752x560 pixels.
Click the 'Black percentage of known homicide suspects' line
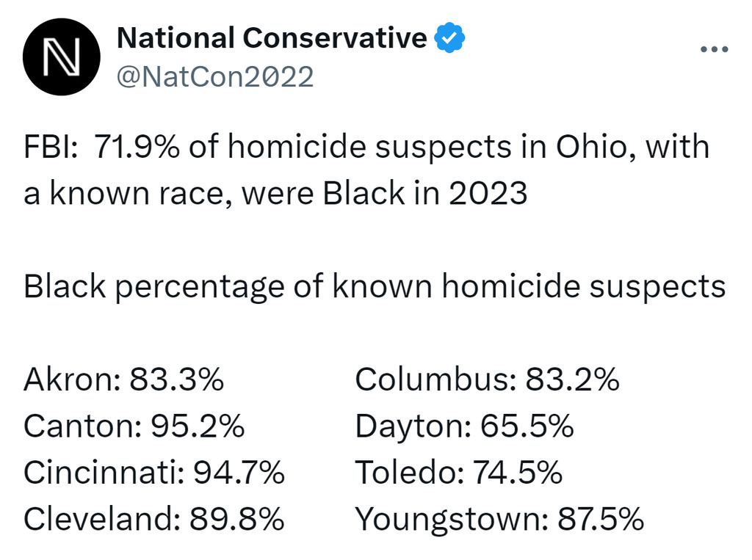(375, 287)
